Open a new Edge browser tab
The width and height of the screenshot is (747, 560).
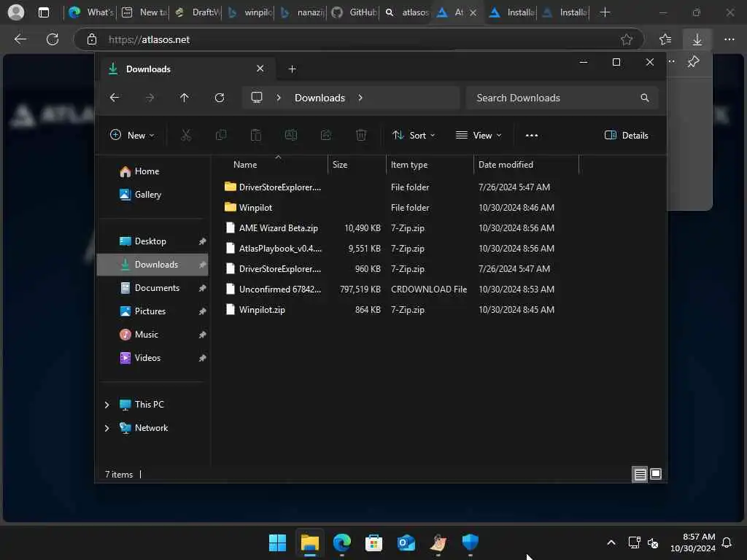(605, 12)
